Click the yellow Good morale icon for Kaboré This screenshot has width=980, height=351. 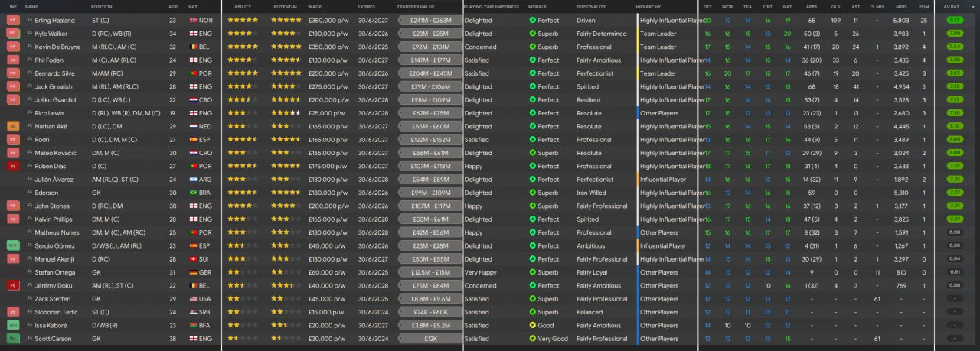coord(533,326)
